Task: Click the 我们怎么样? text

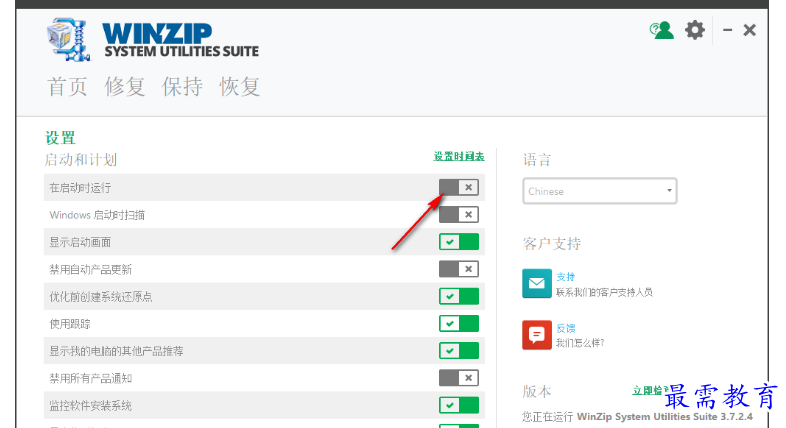Action: click(x=580, y=343)
